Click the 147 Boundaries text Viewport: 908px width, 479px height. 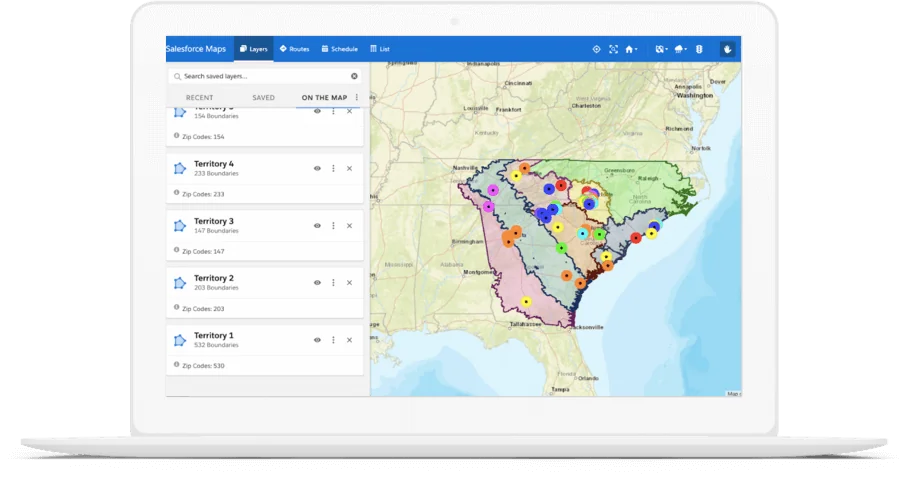click(216, 231)
